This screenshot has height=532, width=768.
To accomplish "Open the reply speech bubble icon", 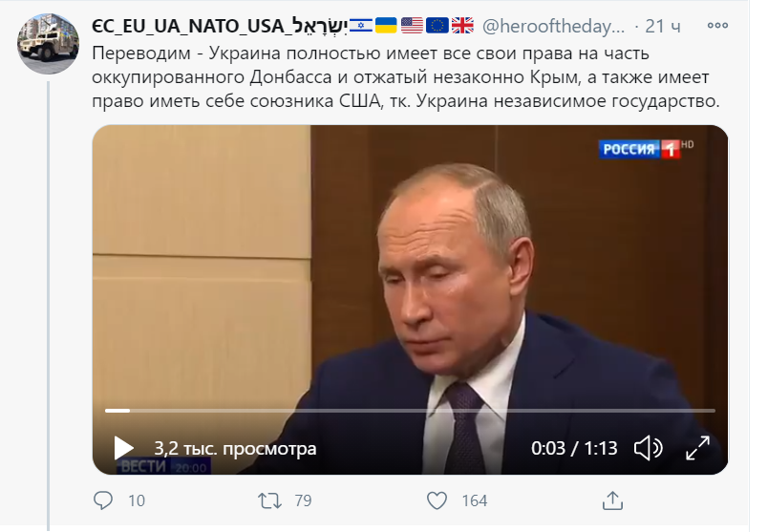I will click(103, 500).
